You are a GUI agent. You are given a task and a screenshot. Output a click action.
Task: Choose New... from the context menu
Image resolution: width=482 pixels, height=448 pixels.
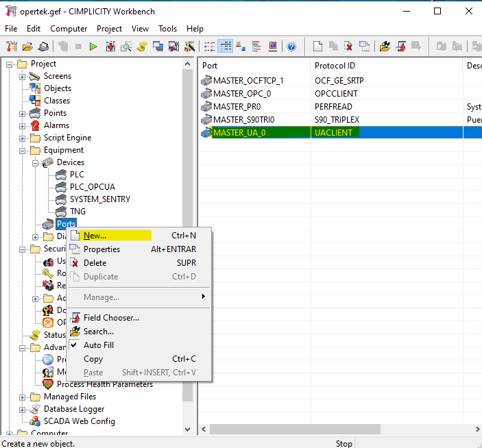tap(139, 236)
